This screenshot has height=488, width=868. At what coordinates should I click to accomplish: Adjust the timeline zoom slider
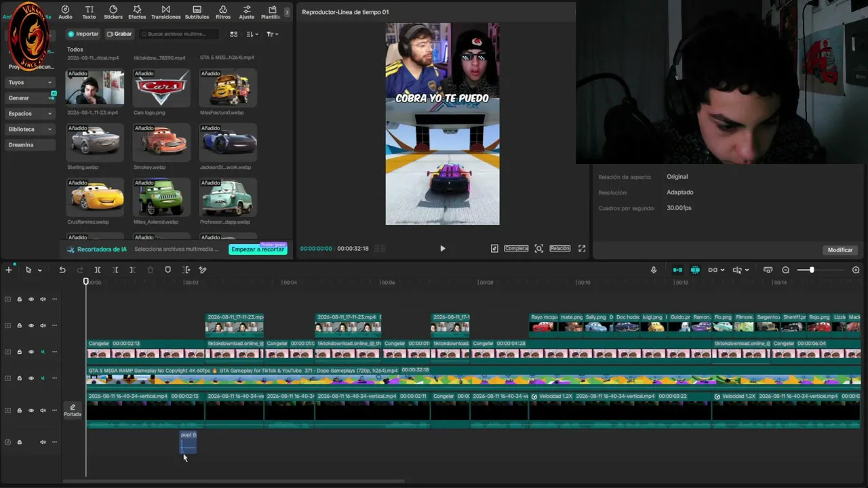pos(811,270)
